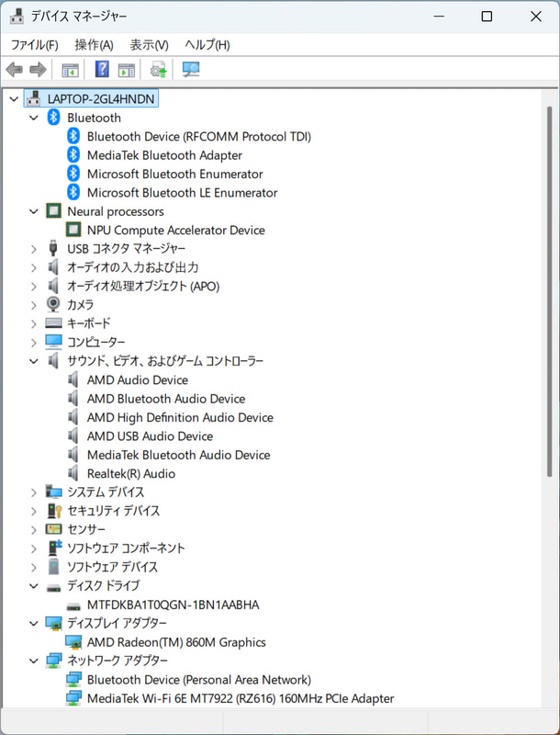Image resolution: width=560 pixels, height=735 pixels.
Task: Click the USB コネクタ マネージャー icon
Action: pyautogui.click(x=53, y=248)
